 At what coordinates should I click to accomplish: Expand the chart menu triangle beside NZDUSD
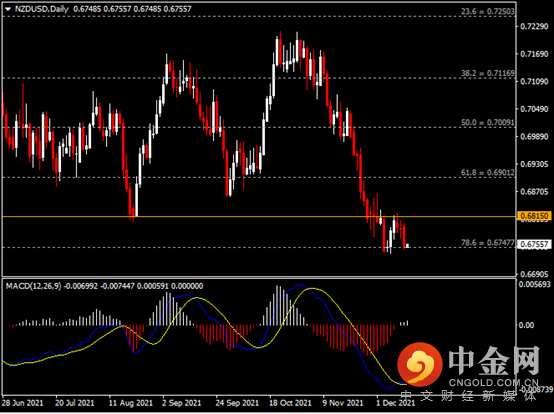pos(8,9)
